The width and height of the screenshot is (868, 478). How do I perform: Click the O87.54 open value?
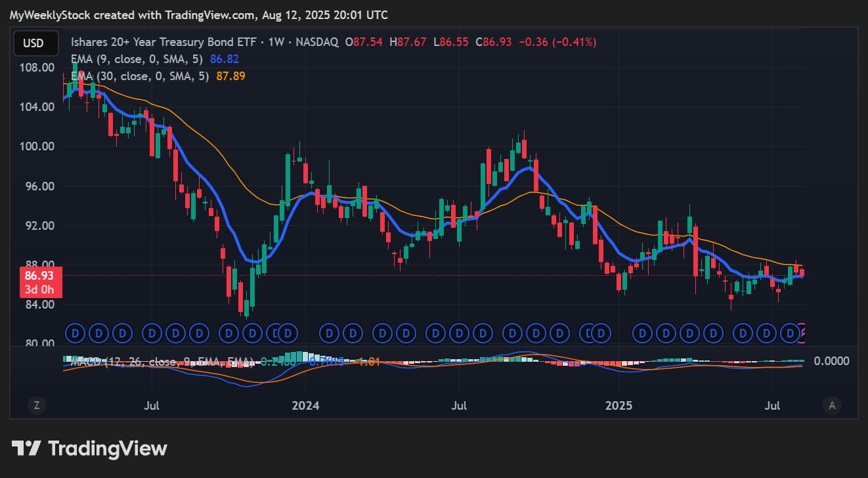click(364, 42)
